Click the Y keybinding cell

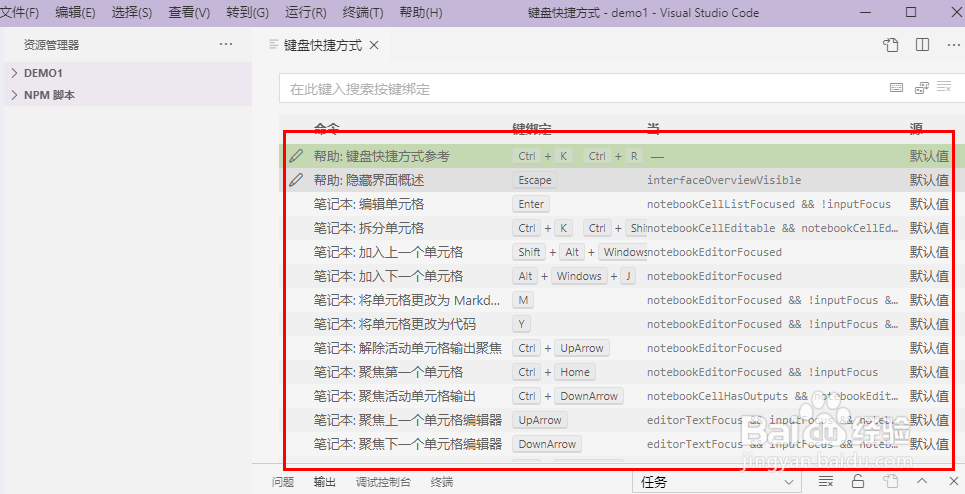click(x=522, y=324)
